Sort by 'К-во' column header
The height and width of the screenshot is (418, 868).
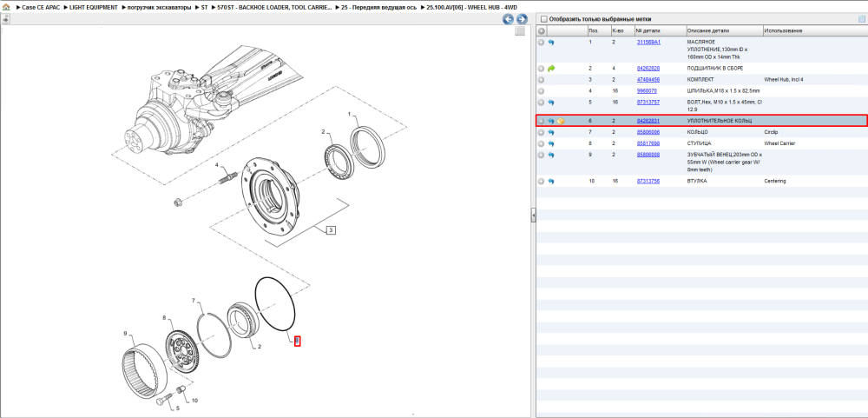click(622, 31)
